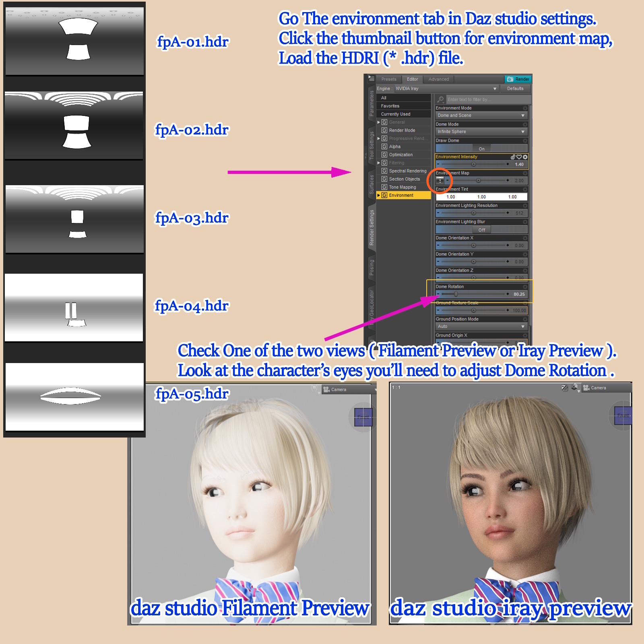644x644 pixels.
Task: Select the Spectral Rendering G icon
Action: [x=384, y=171]
